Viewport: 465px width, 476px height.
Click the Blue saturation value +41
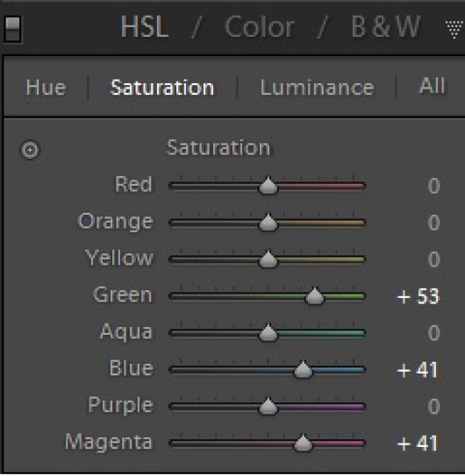coord(418,370)
